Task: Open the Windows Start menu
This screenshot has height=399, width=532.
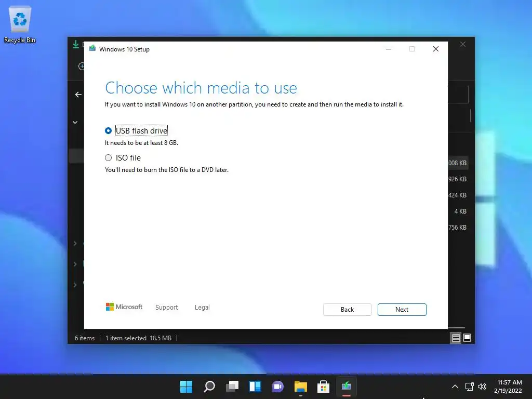Action: click(186, 387)
